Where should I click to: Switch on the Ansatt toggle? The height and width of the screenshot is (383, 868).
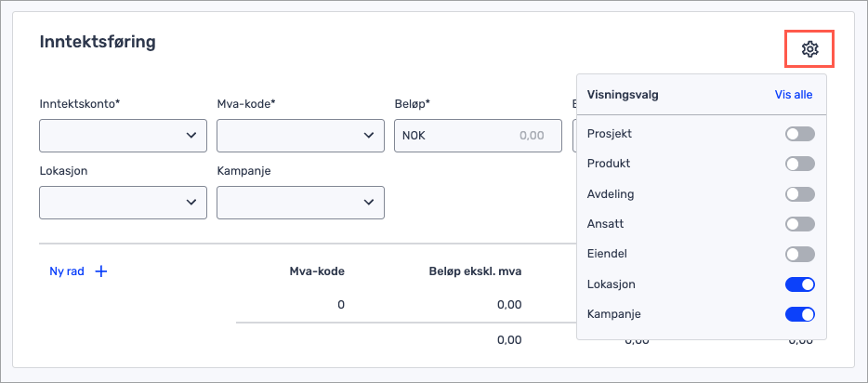(x=799, y=224)
